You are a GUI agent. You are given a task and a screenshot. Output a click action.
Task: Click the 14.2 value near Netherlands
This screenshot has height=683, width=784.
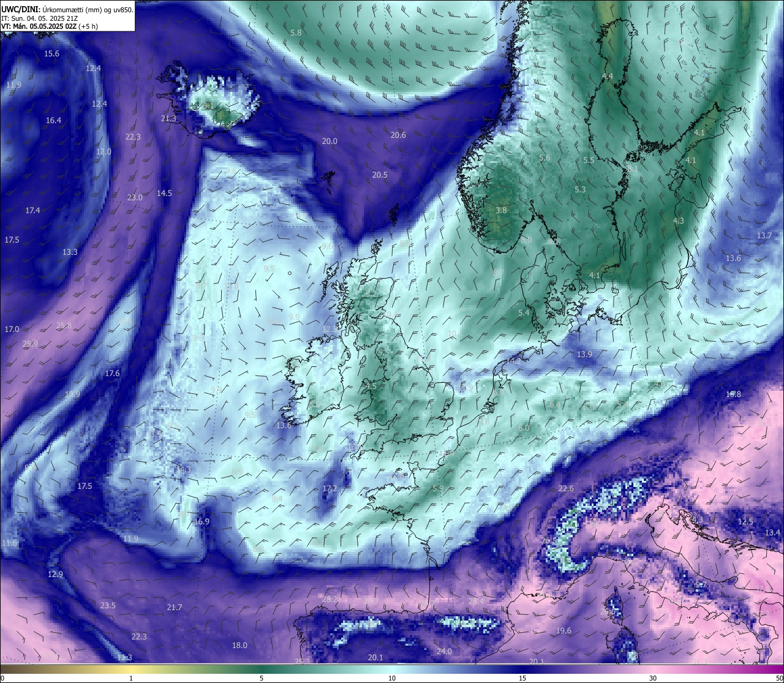tap(513, 361)
